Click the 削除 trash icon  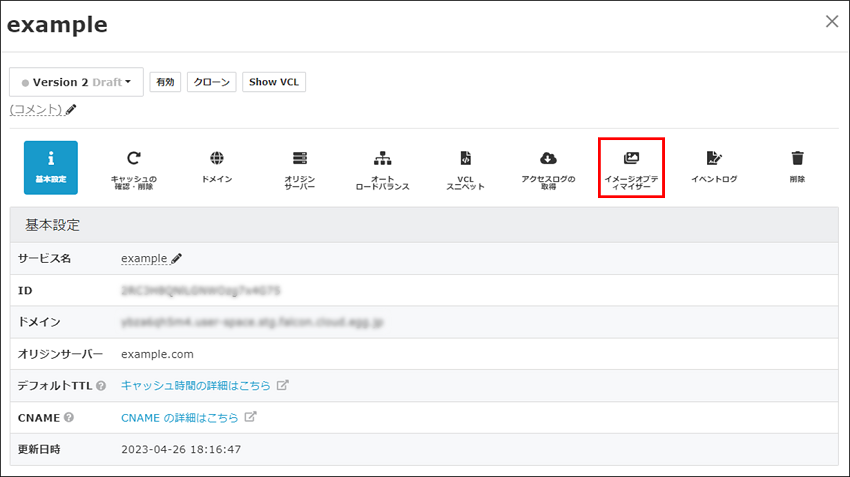[797, 167]
